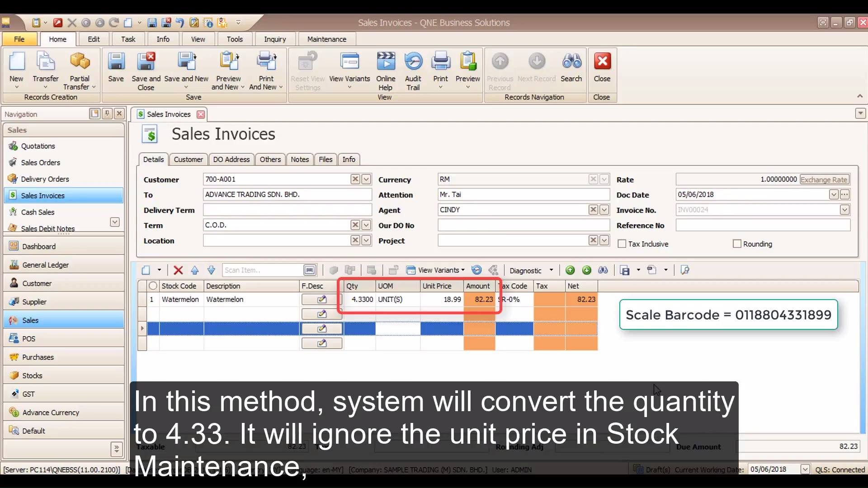Open GST module in navigation
Screen dimensions: 868x488
[x=63, y=394]
